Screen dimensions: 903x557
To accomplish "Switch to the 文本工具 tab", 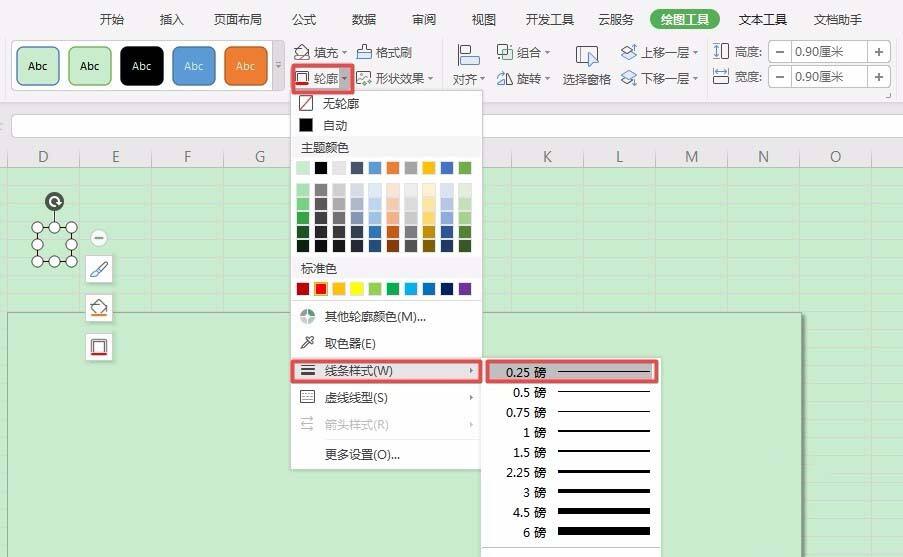I will point(762,20).
